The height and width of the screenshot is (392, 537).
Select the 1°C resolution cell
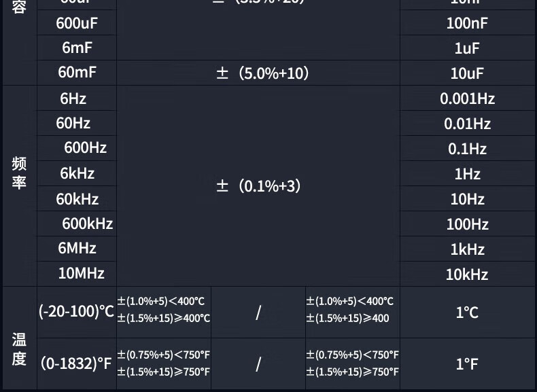pyautogui.click(x=467, y=313)
